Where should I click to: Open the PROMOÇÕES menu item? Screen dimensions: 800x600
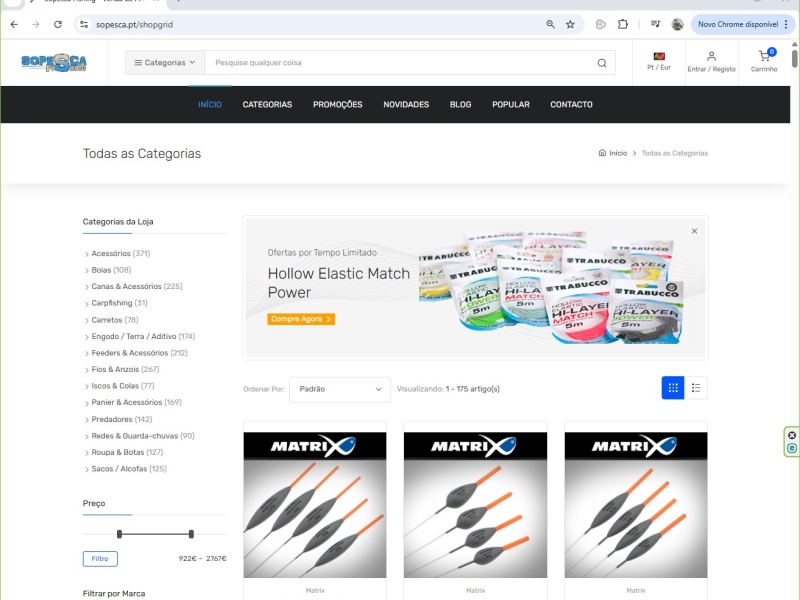tap(338, 105)
